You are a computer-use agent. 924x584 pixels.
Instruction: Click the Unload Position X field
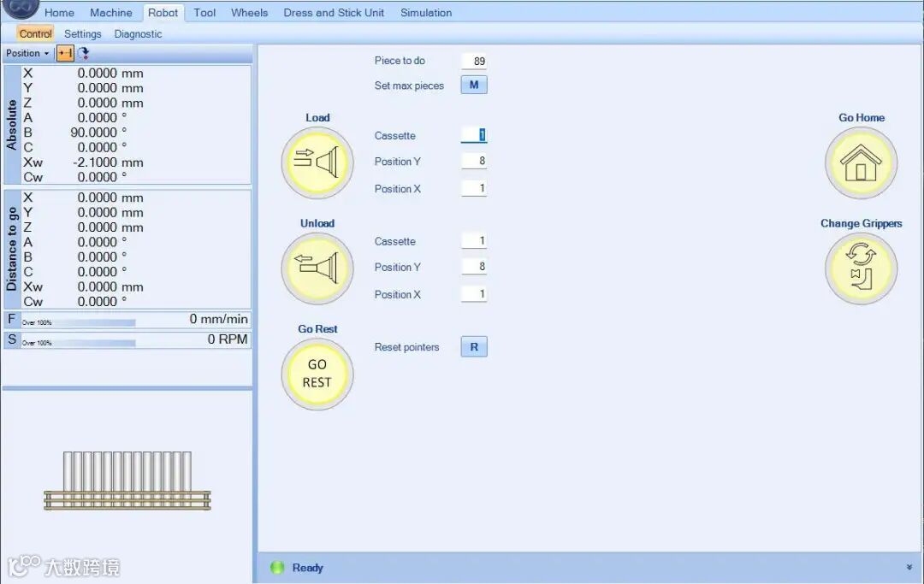point(474,294)
